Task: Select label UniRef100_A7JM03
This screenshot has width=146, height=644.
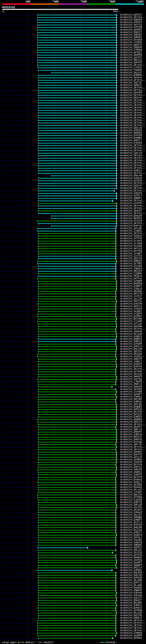Action: pos(131,241)
